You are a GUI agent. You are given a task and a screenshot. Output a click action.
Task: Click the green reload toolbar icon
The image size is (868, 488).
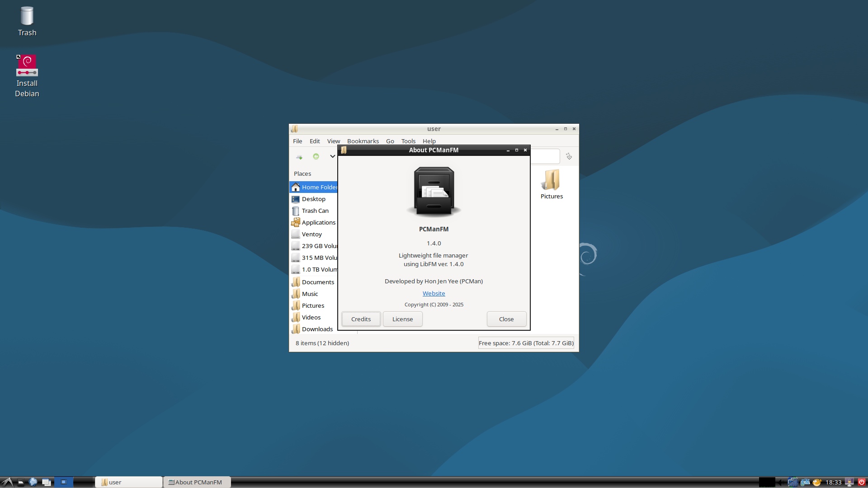point(316,156)
